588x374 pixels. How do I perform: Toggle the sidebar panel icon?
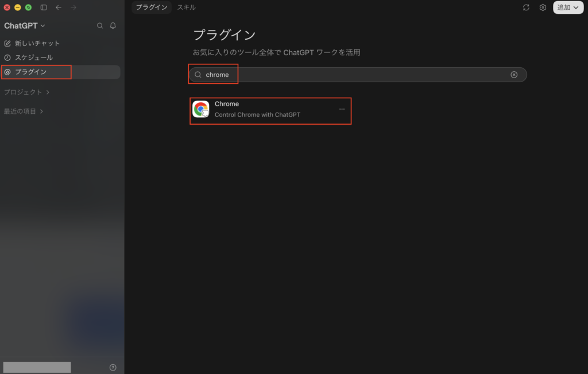coord(44,7)
